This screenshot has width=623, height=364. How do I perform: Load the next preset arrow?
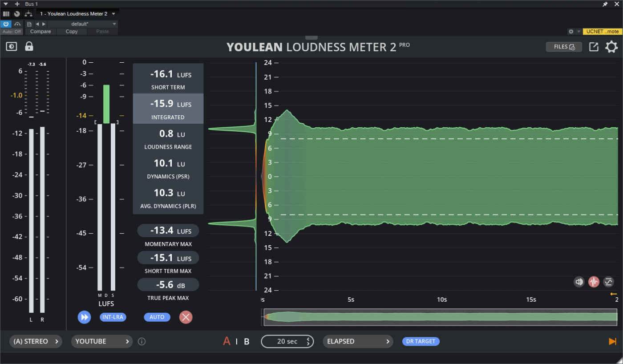click(x=44, y=24)
